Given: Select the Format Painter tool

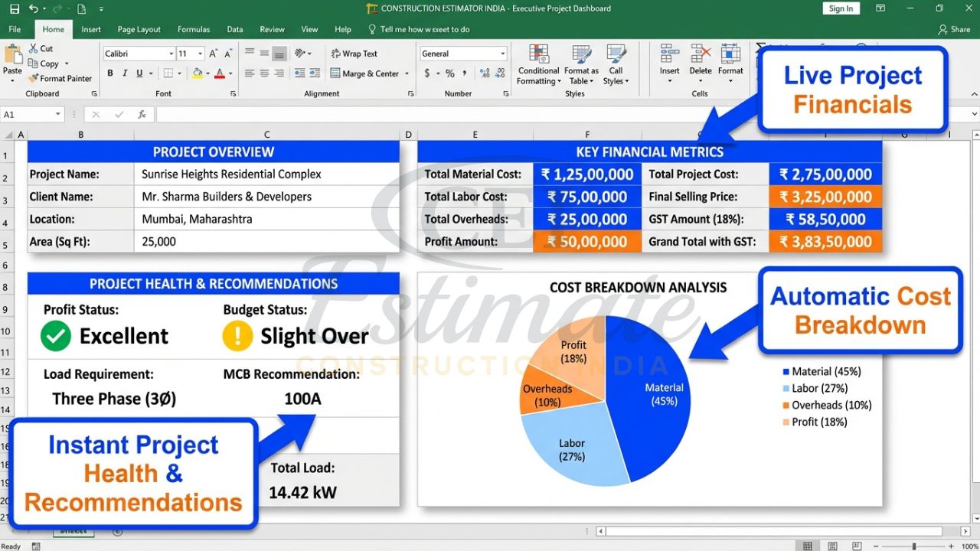Looking at the screenshot, I should click(x=60, y=78).
